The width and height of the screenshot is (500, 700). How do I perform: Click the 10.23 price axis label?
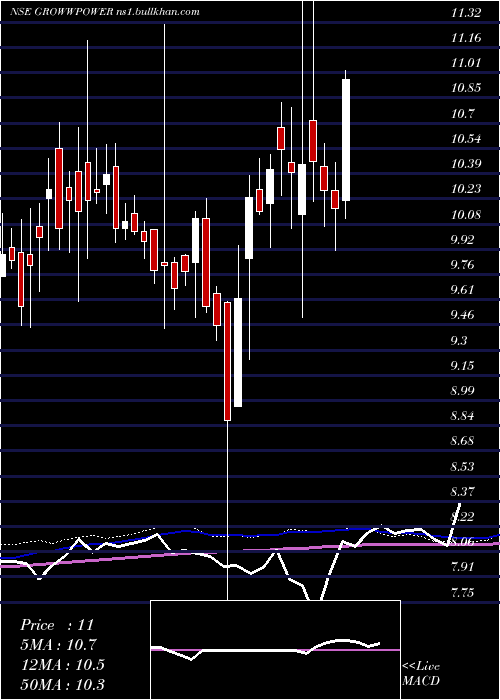click(466, 189)
